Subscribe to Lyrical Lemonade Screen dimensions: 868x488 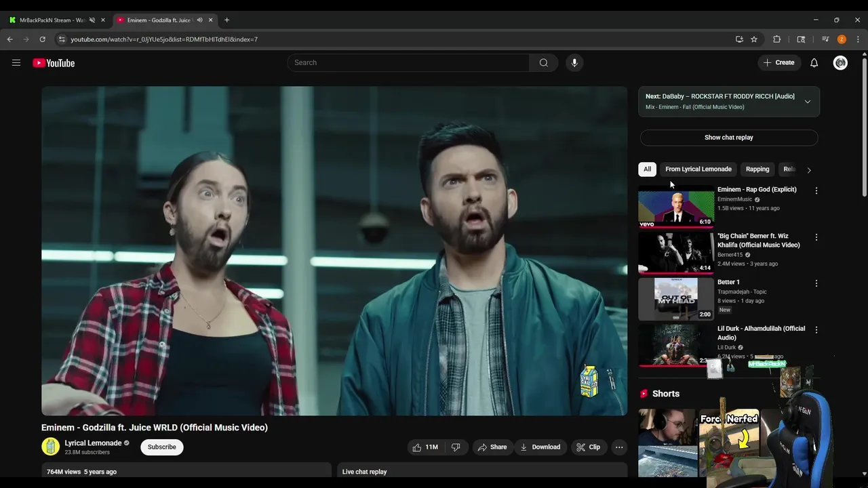162,447
